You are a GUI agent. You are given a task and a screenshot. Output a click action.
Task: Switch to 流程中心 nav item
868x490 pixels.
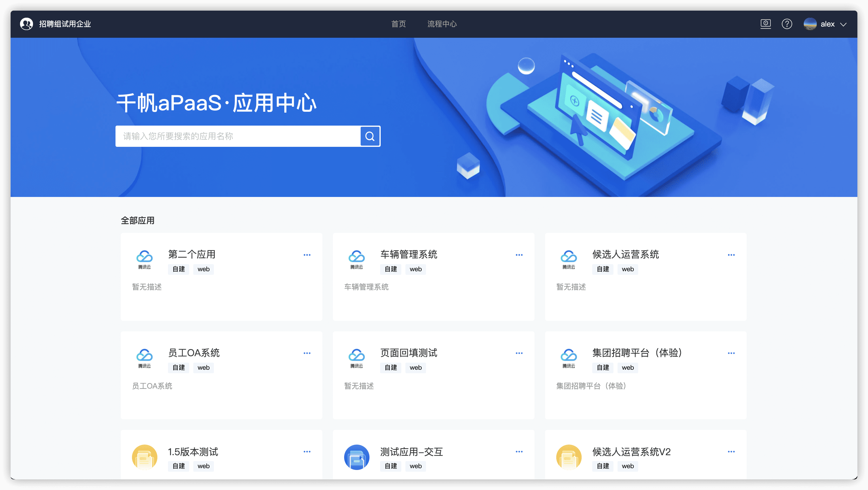point(442,24)
